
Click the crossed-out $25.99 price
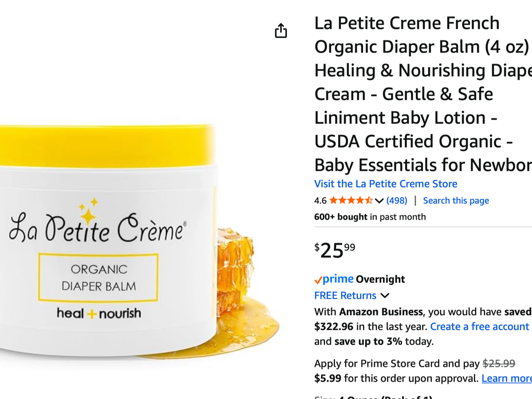tap(499, 364)
